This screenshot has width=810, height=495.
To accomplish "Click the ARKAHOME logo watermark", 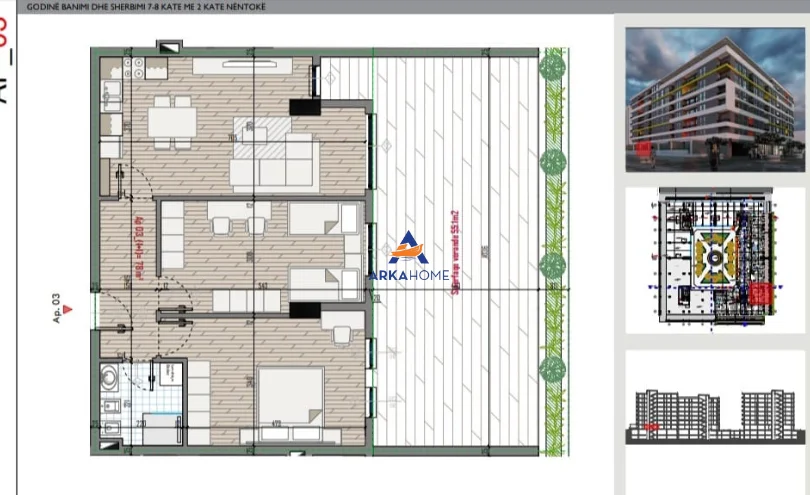I will [x=408, y=260].
